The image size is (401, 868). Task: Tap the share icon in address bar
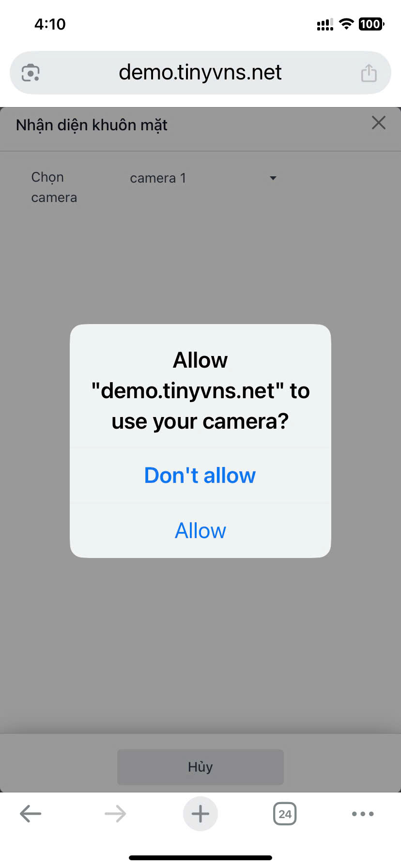point(369,73)
